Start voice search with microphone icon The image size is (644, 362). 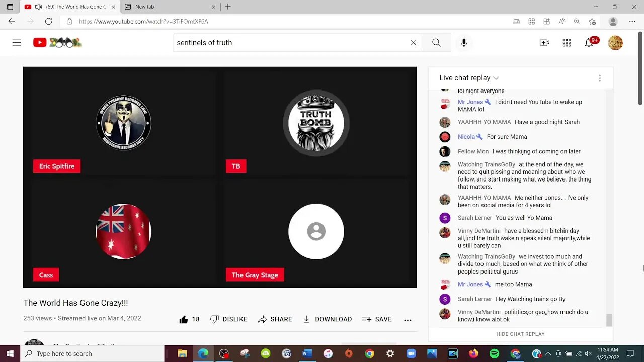tap(464, 43)
